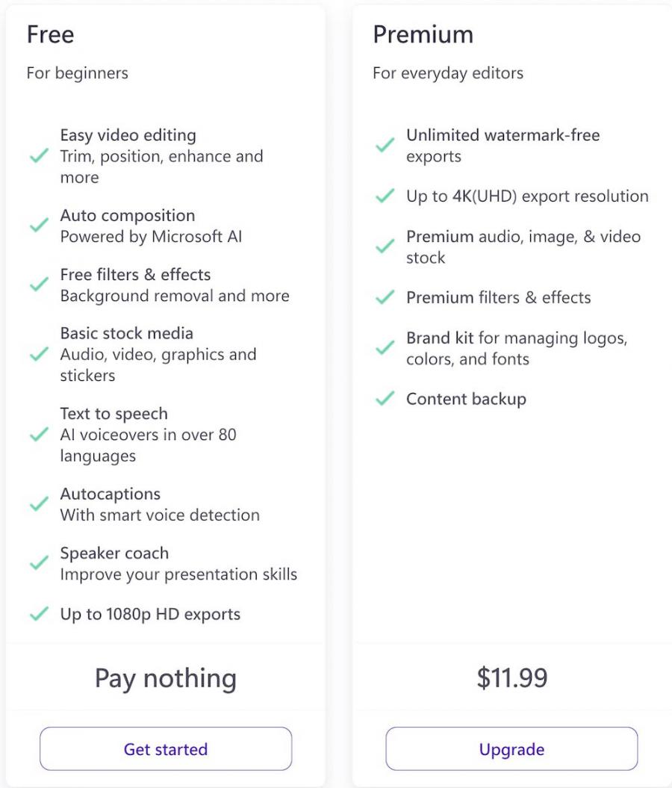Click checkmark beside Easy video editing

pyautogui.click(x=39, y=156)
